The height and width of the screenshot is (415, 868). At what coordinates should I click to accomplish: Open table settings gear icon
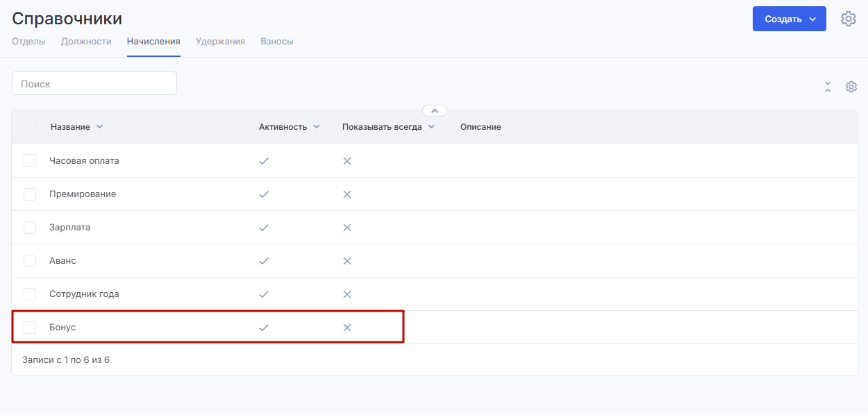[851, 87]
